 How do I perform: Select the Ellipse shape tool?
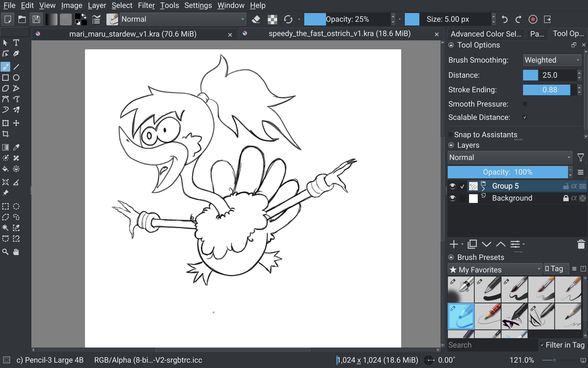click(16, 78)
